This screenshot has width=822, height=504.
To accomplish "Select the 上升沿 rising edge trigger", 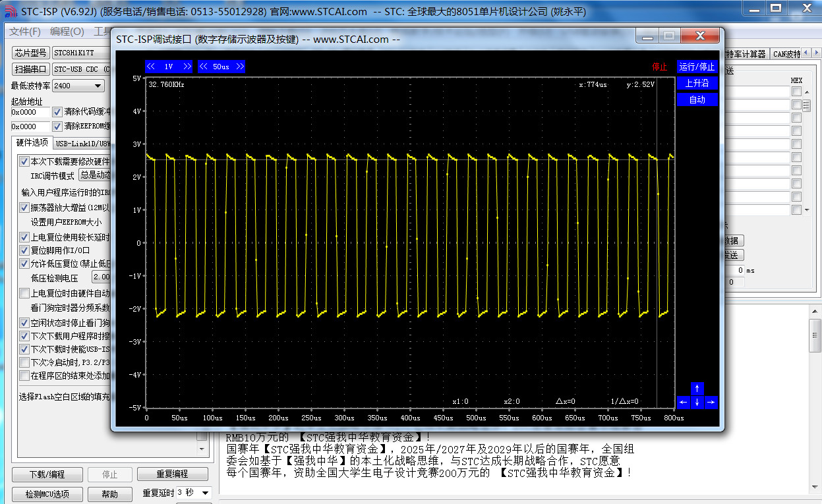I will pos(697,83).
